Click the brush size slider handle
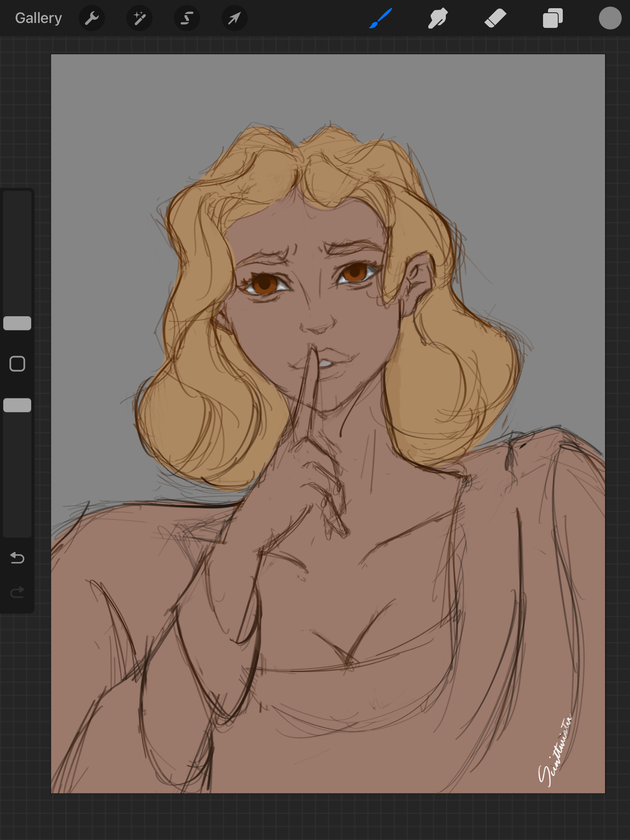Viewport: 630px width, 840px height. point(17,323)
